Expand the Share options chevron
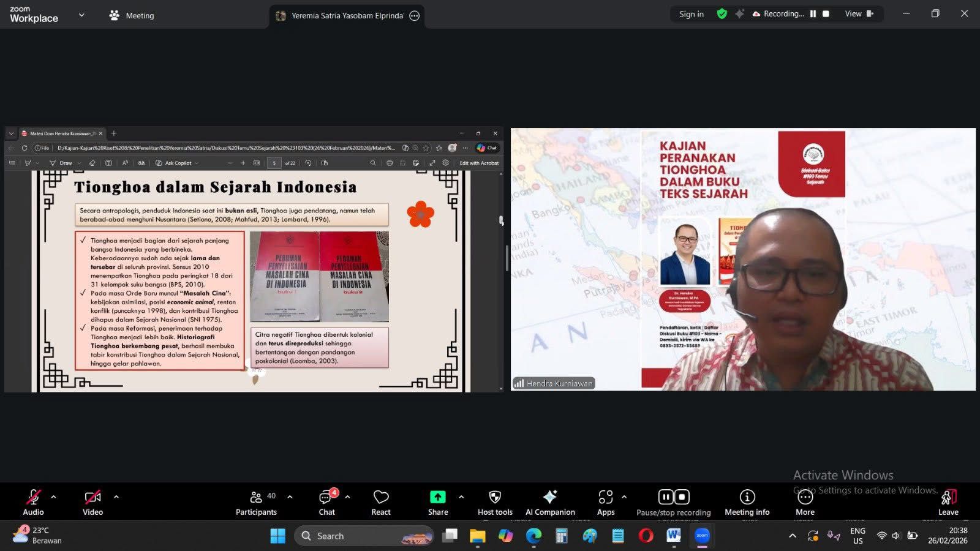This screenshot has height=551, width=980. (461, 497)
